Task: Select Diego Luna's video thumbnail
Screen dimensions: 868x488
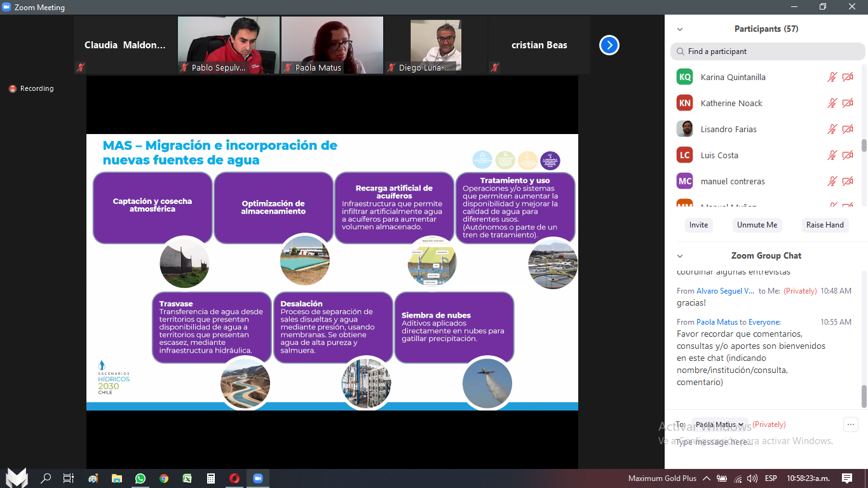Action: click(436, 45)
